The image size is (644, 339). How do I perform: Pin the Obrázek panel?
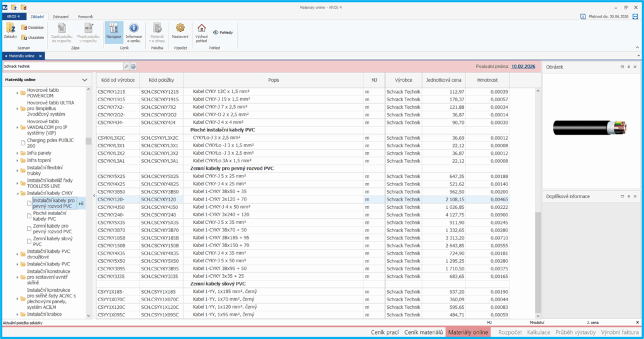628,66
